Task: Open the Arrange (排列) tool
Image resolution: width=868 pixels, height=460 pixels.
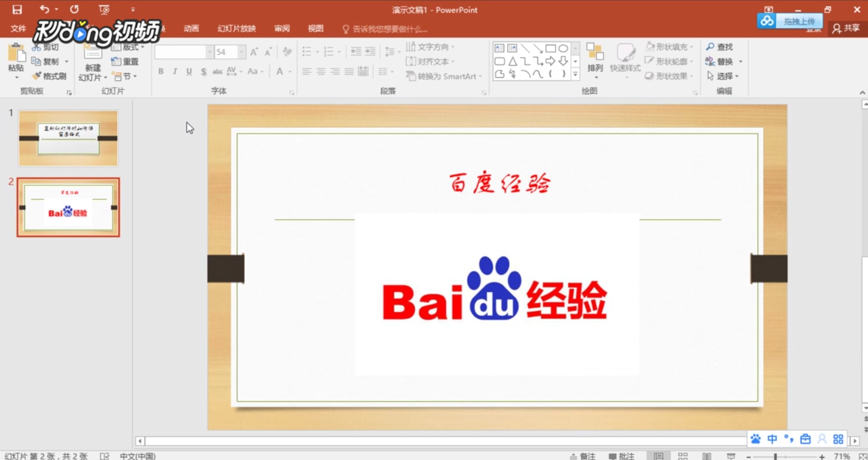Action: (x=595, y=59)
